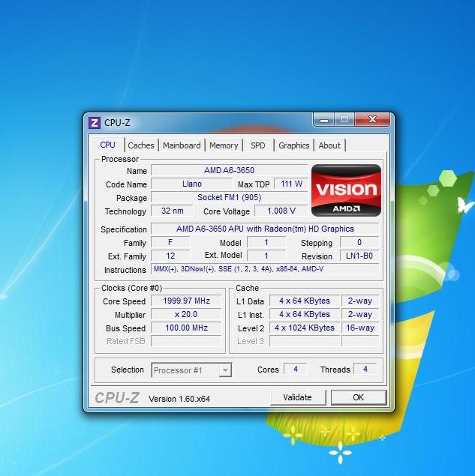Click the Specification field text

tap(265, 229)
